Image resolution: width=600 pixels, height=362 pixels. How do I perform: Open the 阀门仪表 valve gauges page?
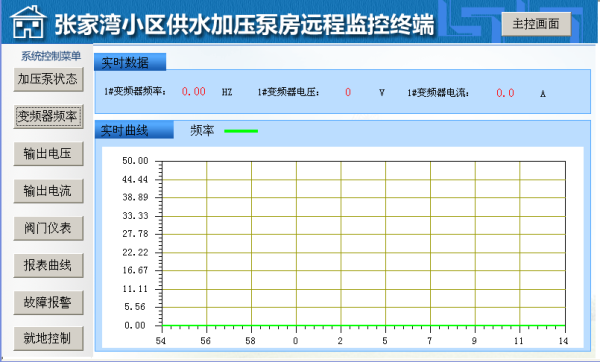(x=48, y=228)
